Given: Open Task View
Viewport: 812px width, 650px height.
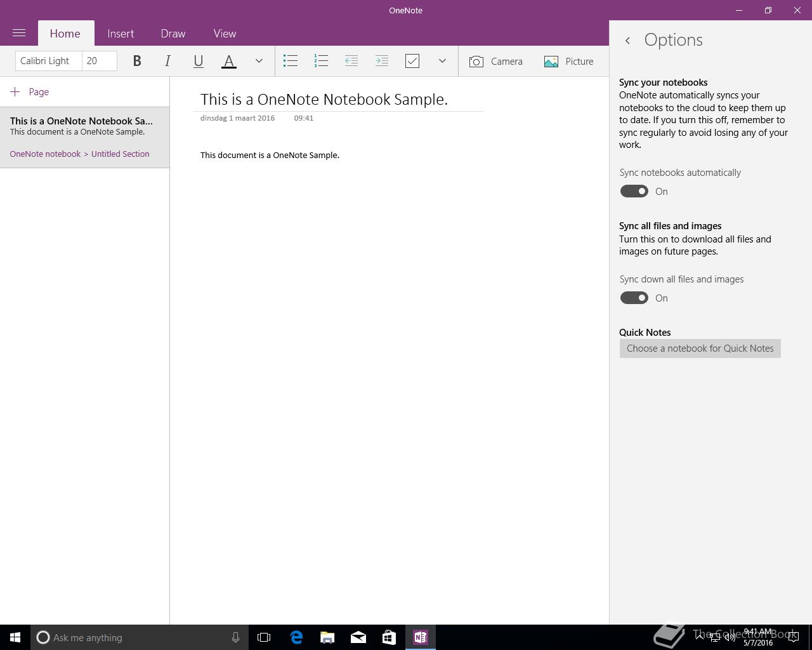Looking at the screenshot, I should coord(264,637).
